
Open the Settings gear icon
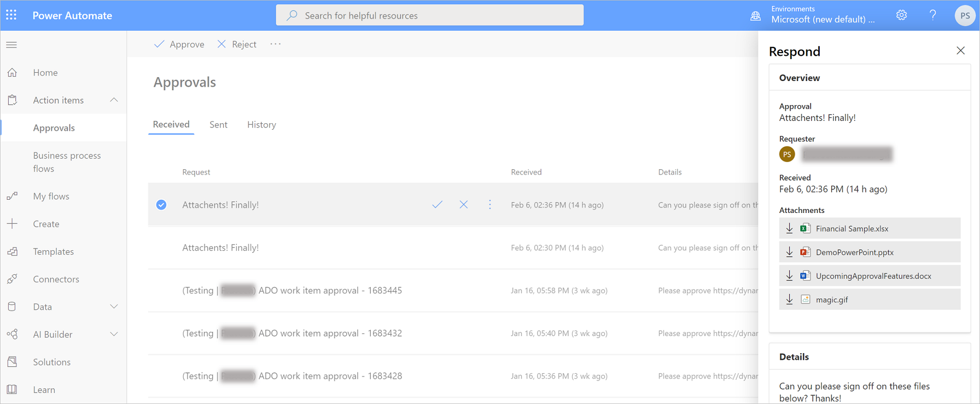point(902,15)
